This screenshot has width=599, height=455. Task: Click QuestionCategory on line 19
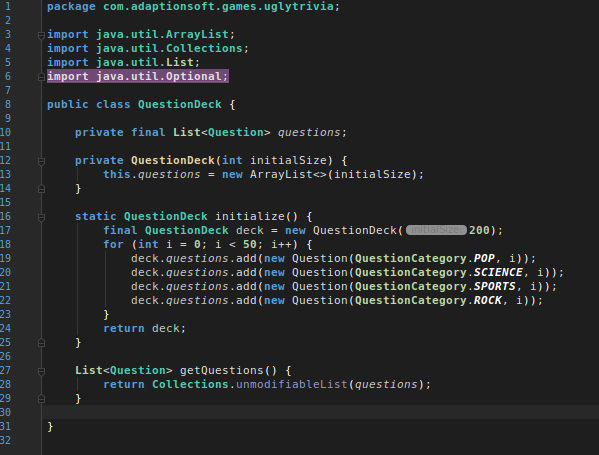411,258
